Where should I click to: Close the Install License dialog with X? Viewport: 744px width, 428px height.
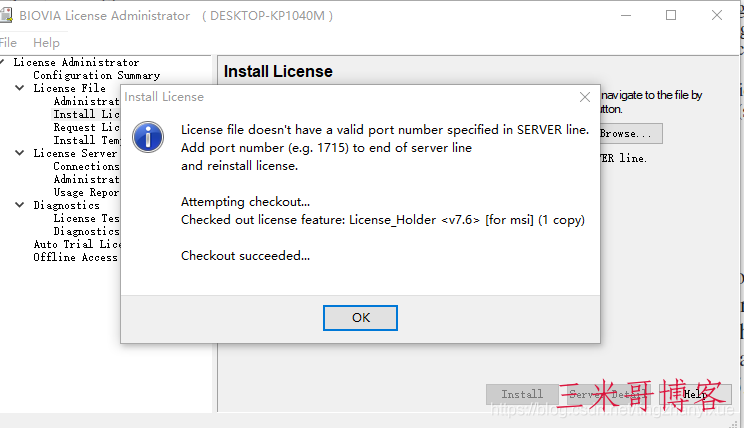[585, 97]
